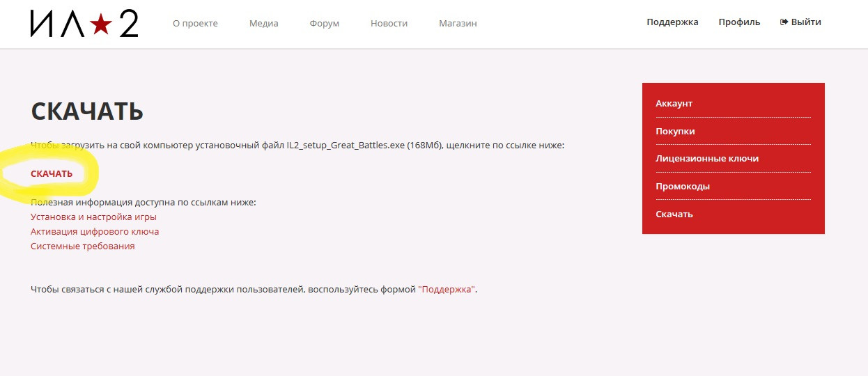Go to the Форум page
The height and width of the screenshot is (376, 868).
pos(325,23)
